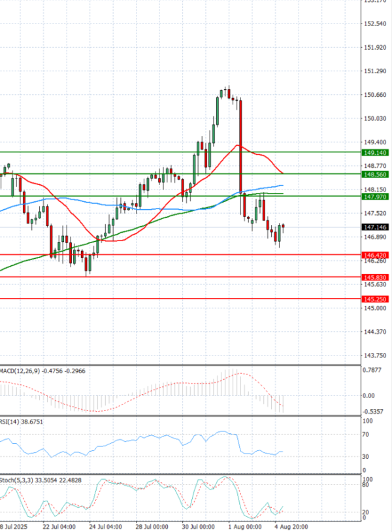Click the black current price label 147.146
This screenshot has height=532, width=392.
coord(375,227)
